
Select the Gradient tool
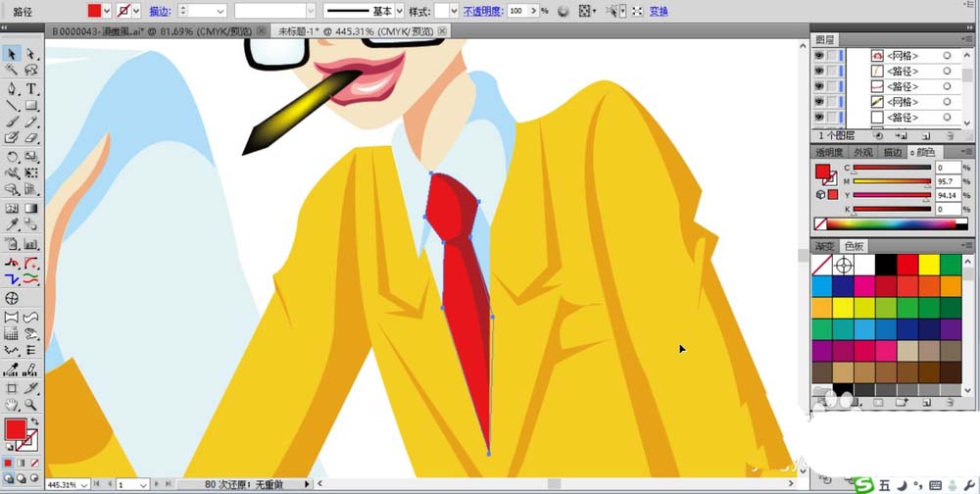pos(30,208)
